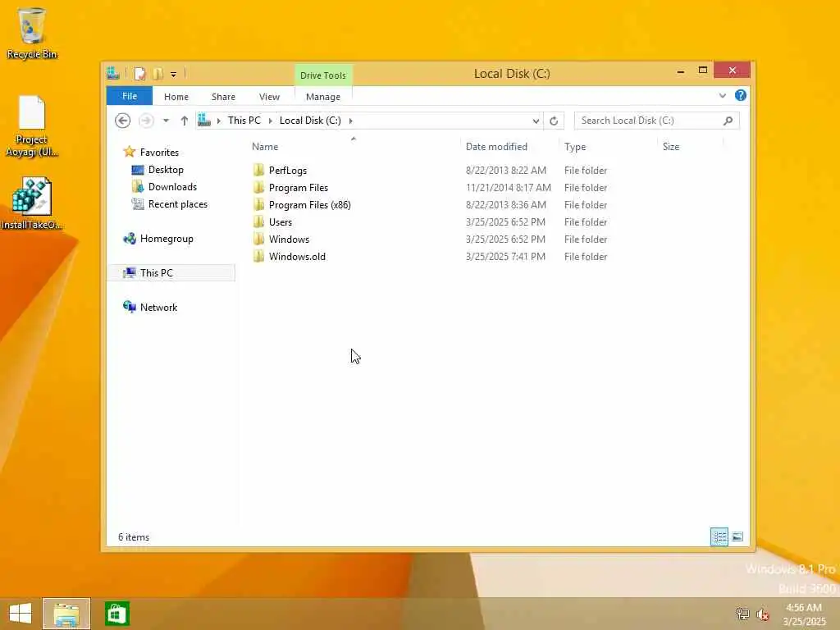Switch to Large icons view in status bar

[737, 536]
